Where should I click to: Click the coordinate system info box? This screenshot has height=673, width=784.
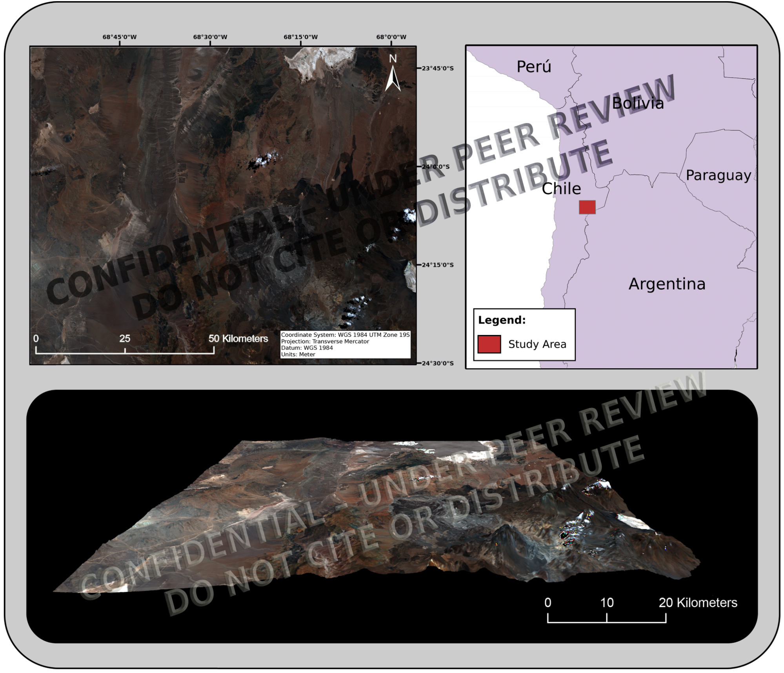point(345,344)
